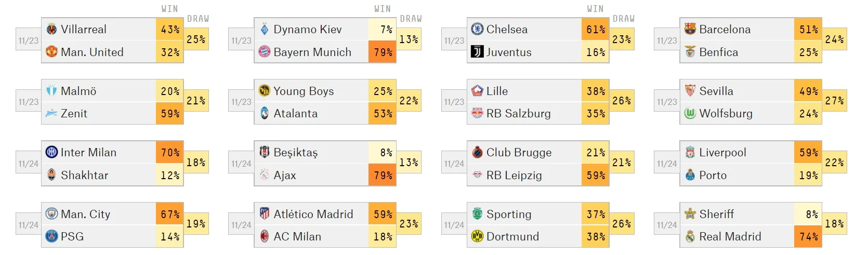
Task: Click the 11/24 date of Sporting–Dortmund match
Action: pos(454,225)
